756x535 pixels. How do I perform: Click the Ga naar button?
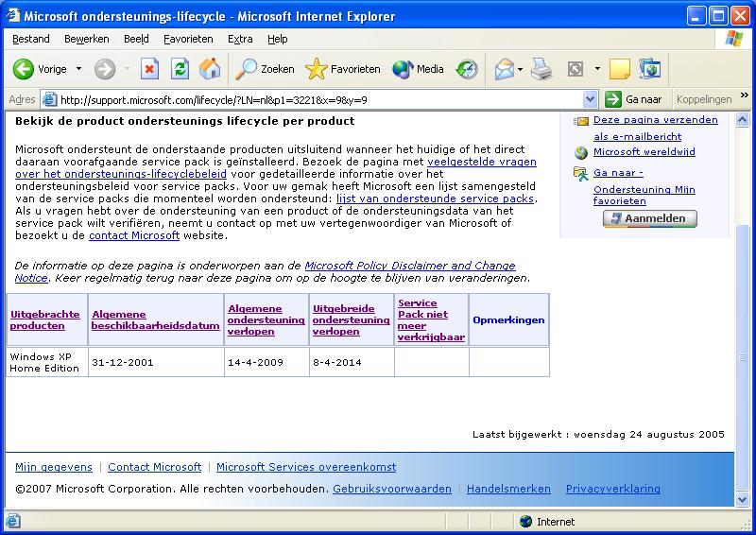(634, 99)
